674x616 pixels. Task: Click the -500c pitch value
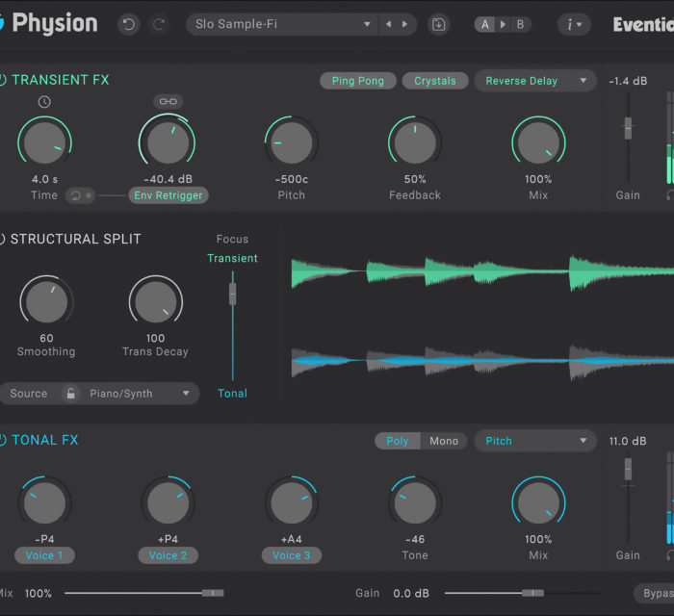(x=292, y=179)
